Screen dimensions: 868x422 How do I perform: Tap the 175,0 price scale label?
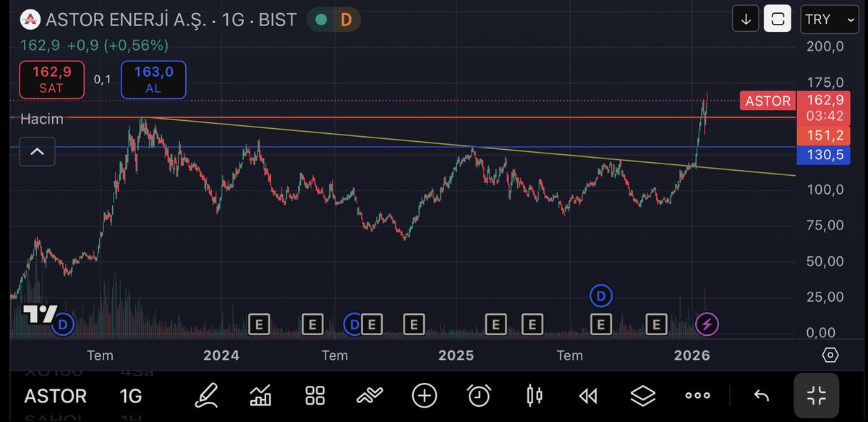(825, 82)
